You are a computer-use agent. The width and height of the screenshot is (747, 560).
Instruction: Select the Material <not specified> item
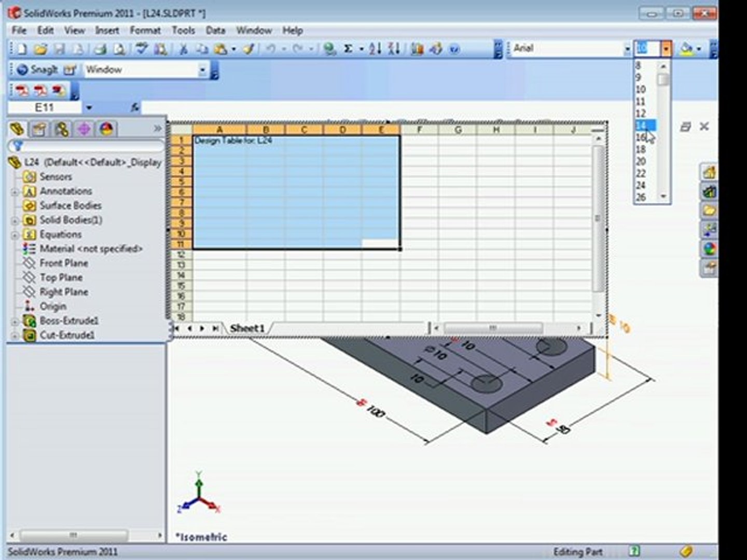(x=91, y=249)
